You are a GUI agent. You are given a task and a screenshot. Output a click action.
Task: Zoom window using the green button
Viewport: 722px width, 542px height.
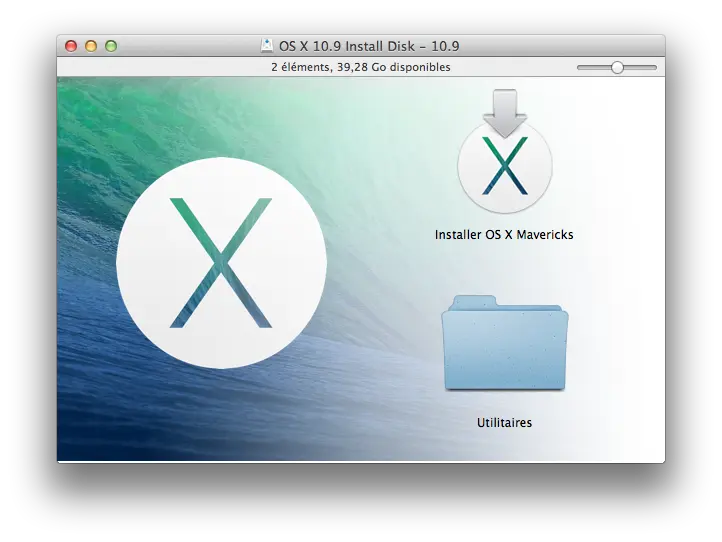click(111, 46)
